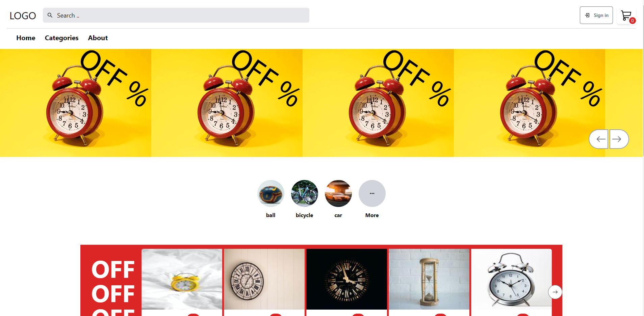
Task: Open the hourglass product image
Action: coord(429,279)
